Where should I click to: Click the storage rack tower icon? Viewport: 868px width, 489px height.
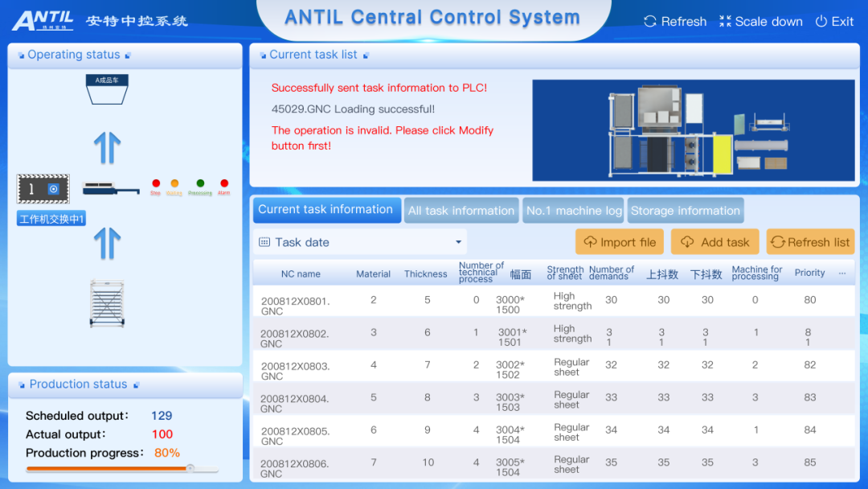point(107,303)
